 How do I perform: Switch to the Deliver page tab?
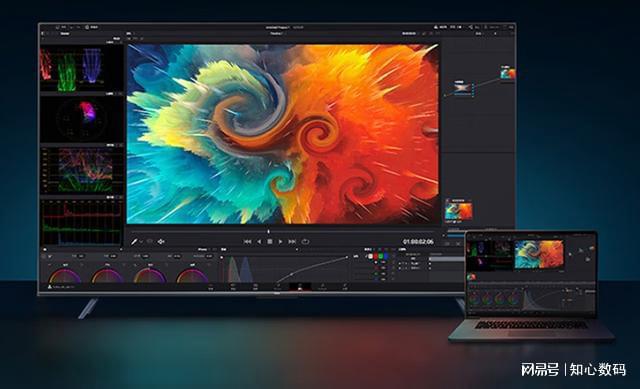pos(345,287)
